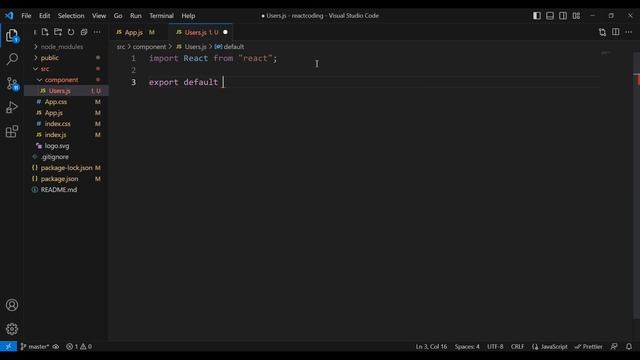
Task: Click the feedback icon in status bar
Action: (x=614, y=347)
